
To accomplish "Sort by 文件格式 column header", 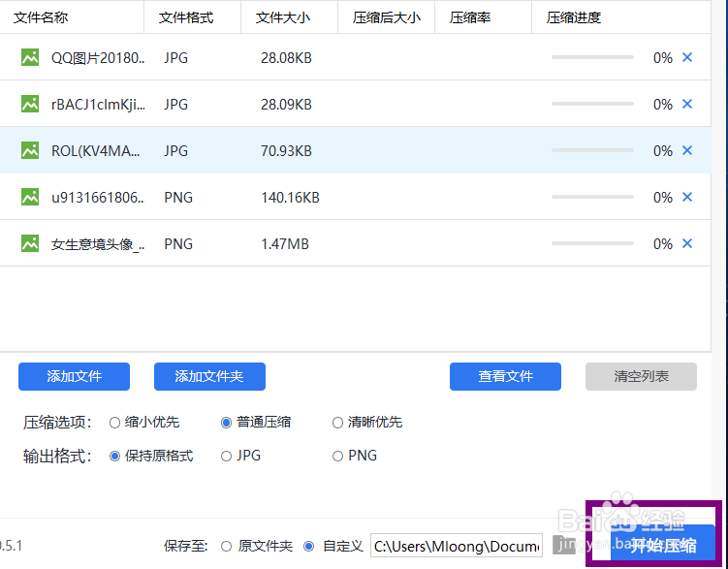I will pos(186,17).
